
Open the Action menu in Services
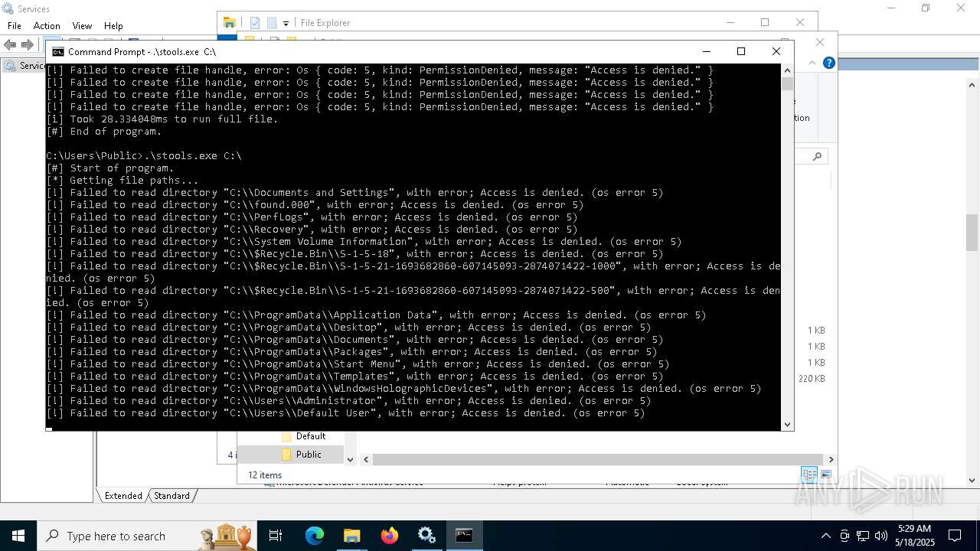point(47,26)
